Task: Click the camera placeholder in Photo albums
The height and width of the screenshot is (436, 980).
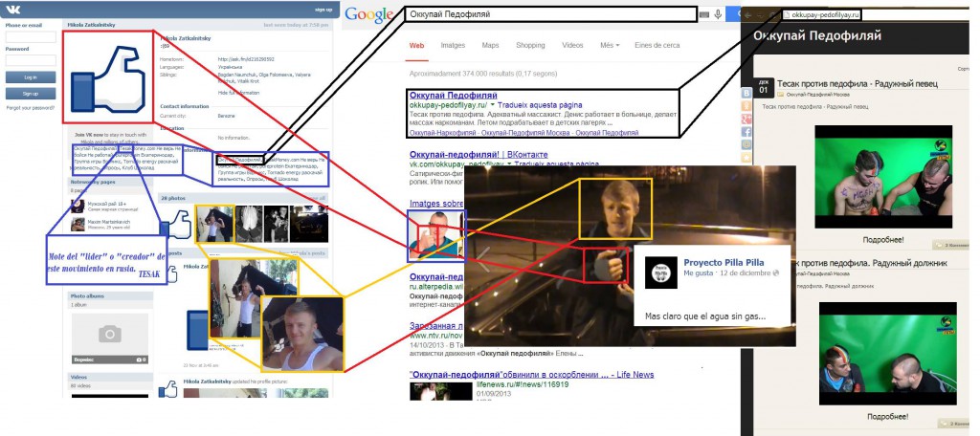Action: coord(109,334)
